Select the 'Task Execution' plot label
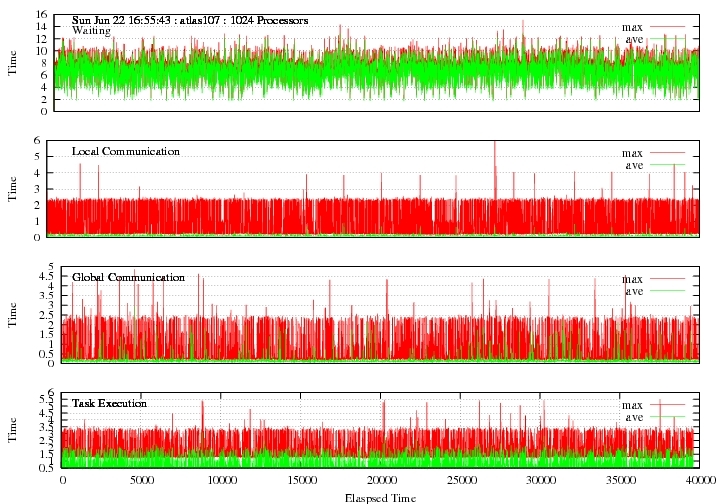Screen dimensions: 720x504 point(109,403)
